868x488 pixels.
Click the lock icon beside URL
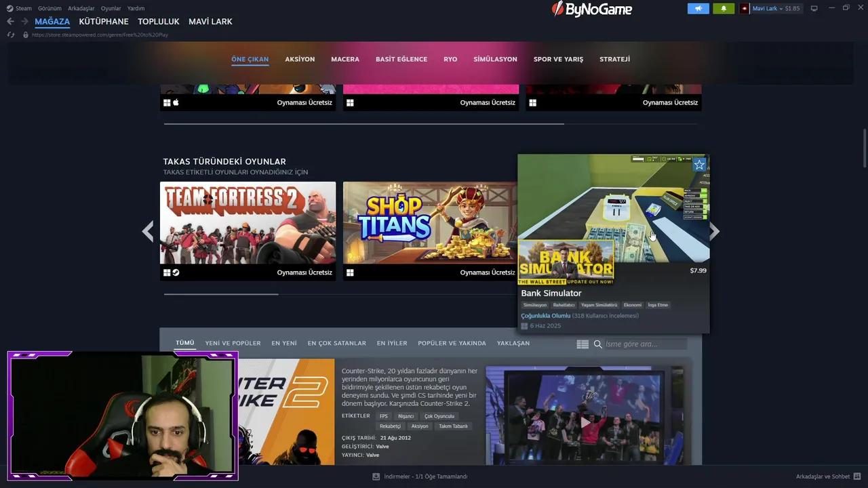click(26, 35)
